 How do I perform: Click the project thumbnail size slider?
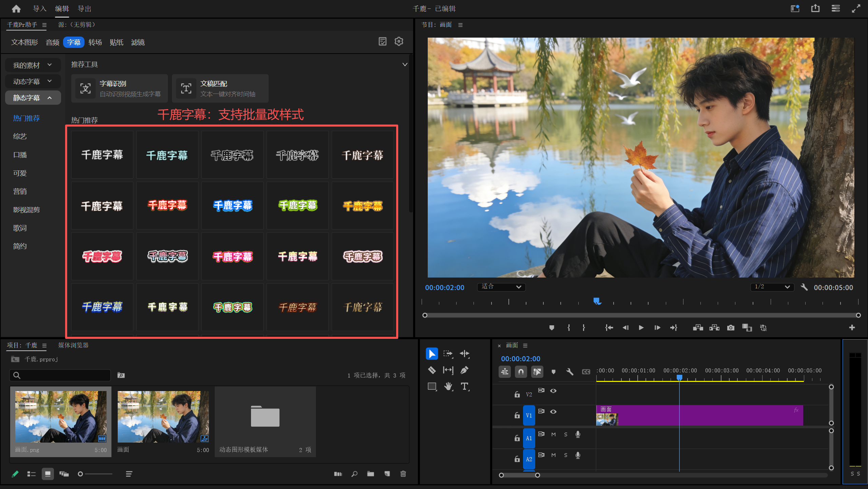(96, 474)
